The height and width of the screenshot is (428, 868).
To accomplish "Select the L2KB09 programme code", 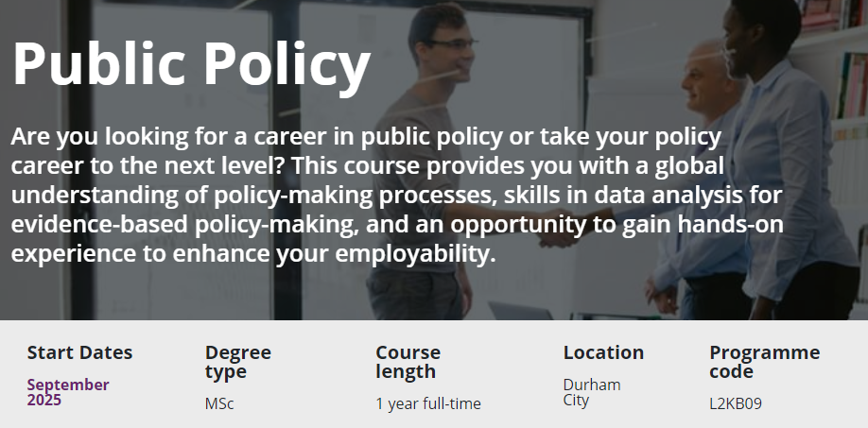I will 735,403.
